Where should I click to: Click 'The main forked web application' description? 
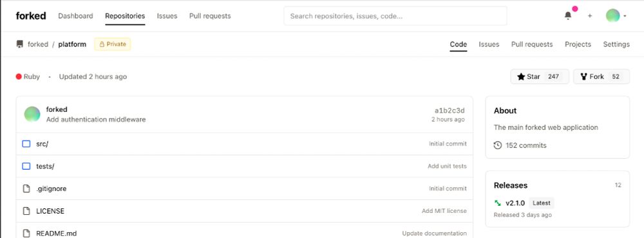tap(546, 127)
